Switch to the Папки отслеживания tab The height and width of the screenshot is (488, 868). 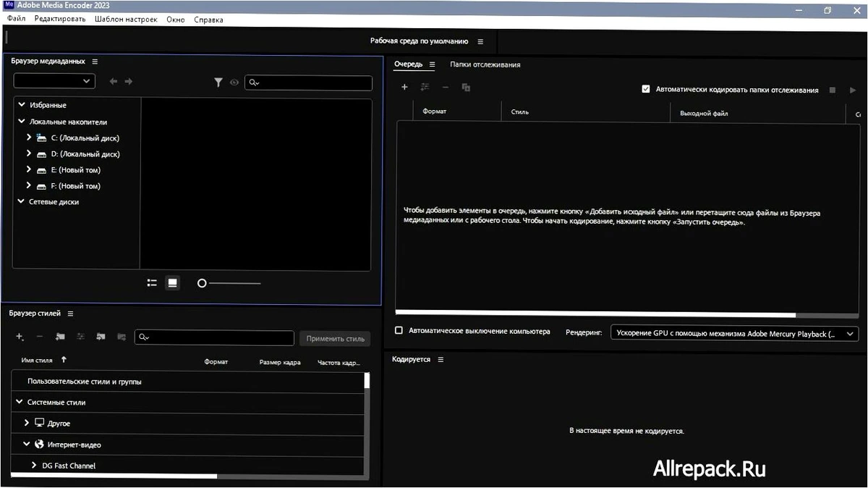pos(485,64)
